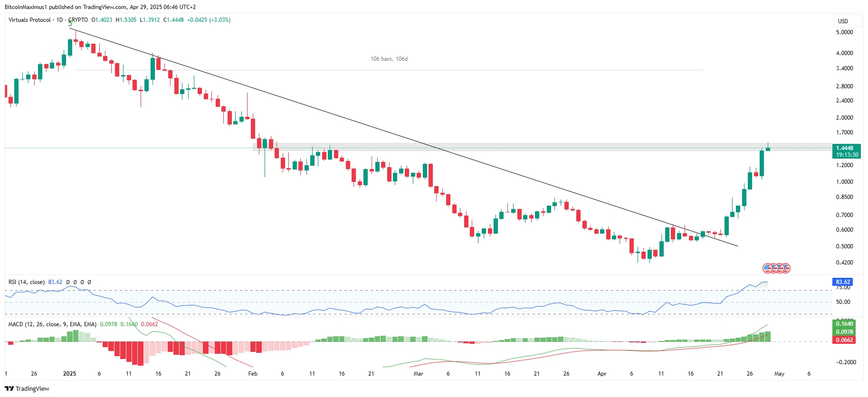
Task: Click the 106 bars, 106d date range label
Action: point(389,59)
